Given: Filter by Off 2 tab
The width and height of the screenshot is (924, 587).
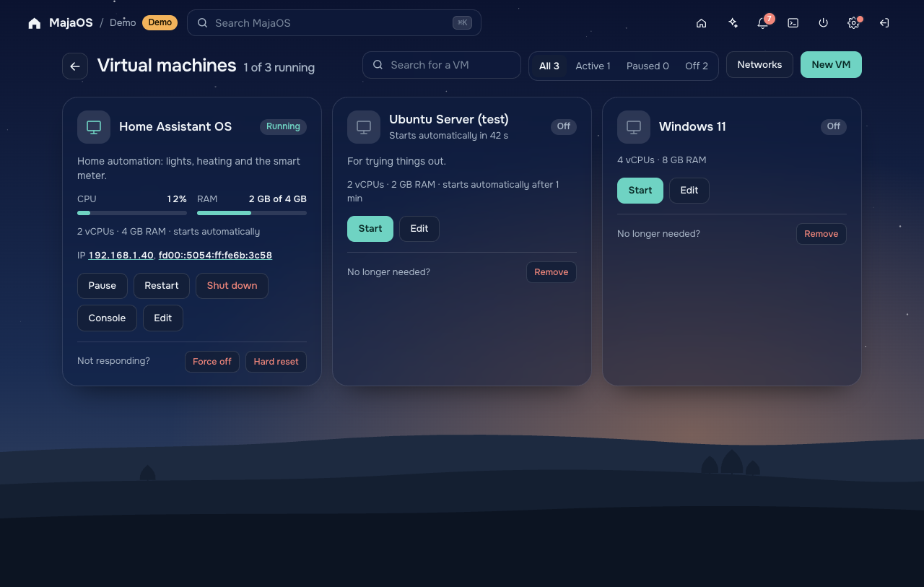Looking at the screenshot, I should (697, 66).
